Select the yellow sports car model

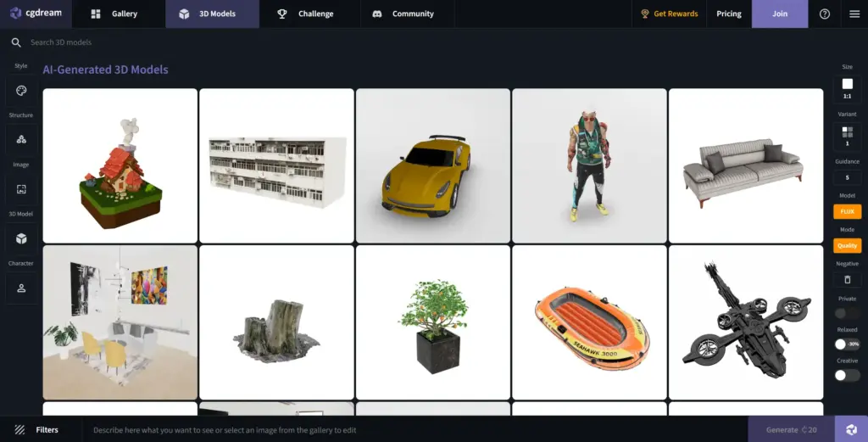[x=433, y=165]
